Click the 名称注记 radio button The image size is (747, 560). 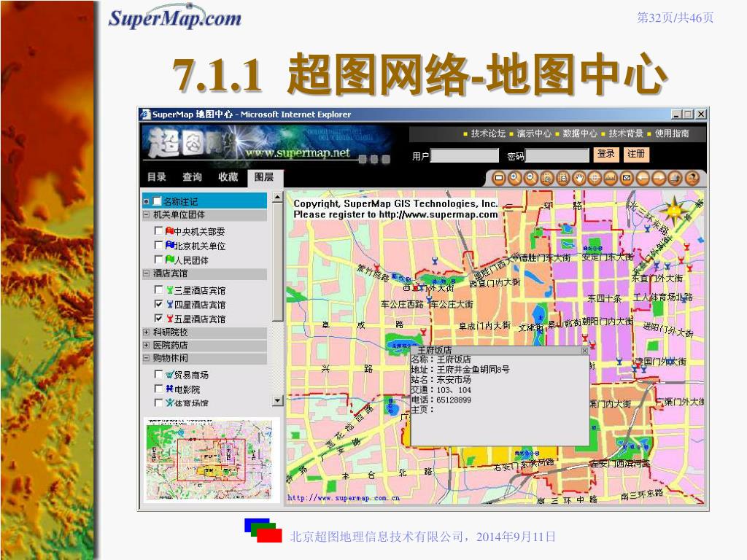(x=146, y=202)
